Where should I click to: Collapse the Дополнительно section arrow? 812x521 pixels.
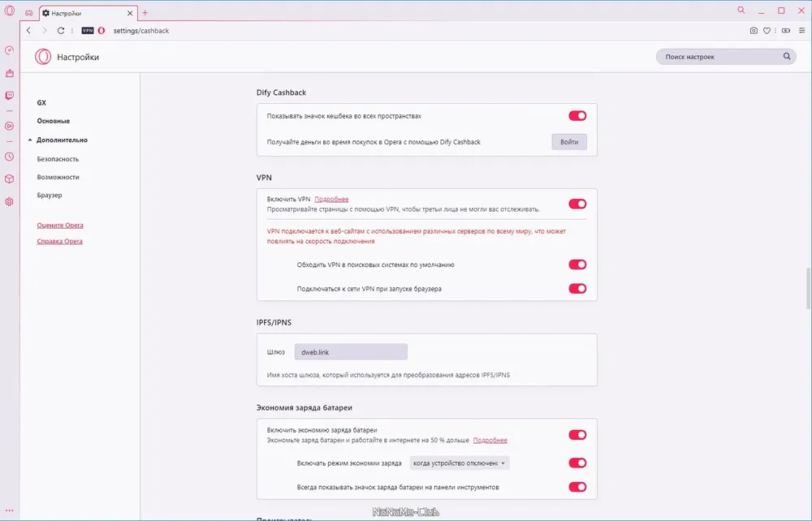(x=30, y=140)
